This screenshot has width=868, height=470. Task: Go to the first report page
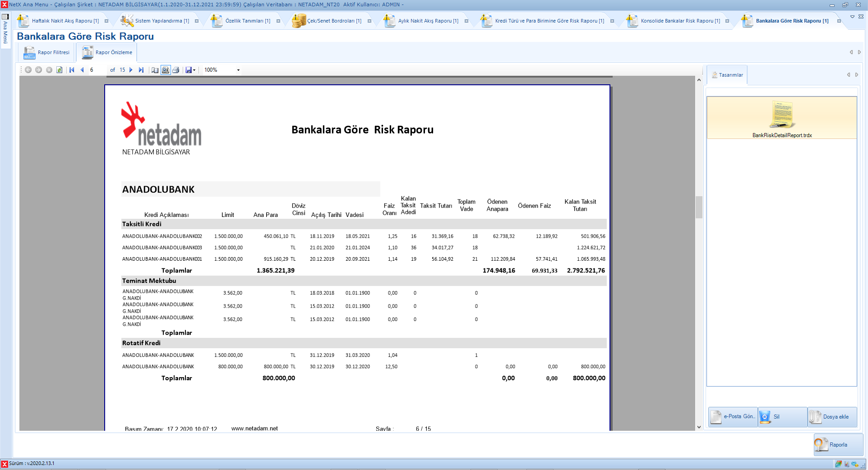coord(72,70)
